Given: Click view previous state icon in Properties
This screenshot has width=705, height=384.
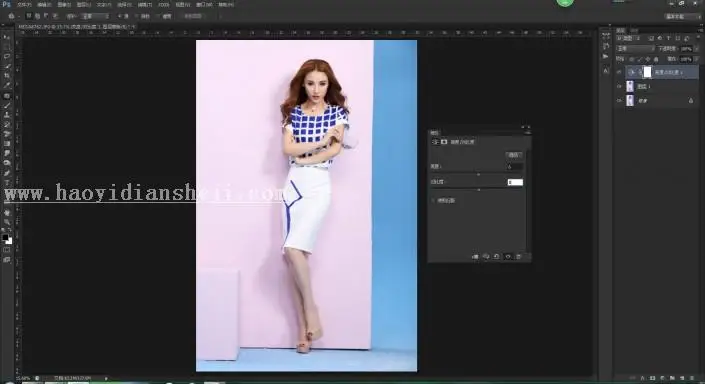Looking at the screenshot, I should (x=486, y=256).
